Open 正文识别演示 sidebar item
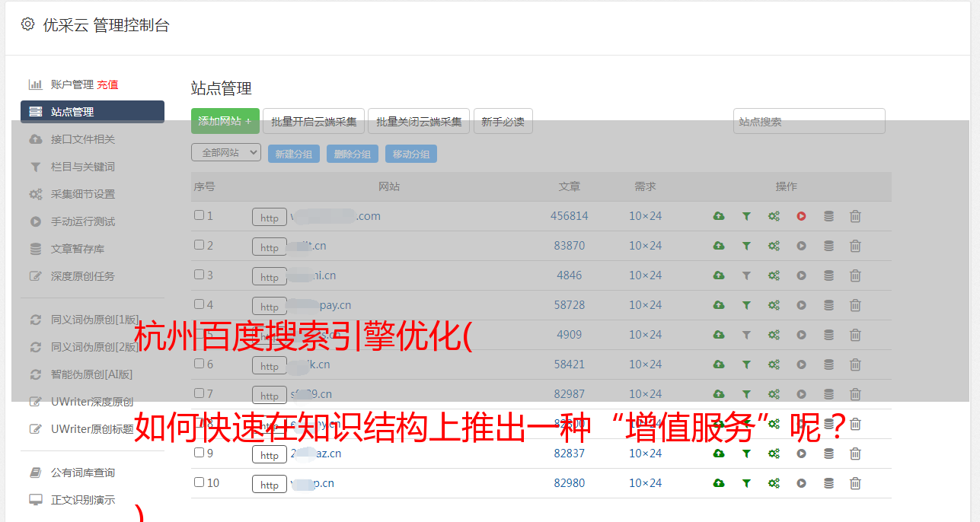The image size is (980, 522). tap(83, 500)
